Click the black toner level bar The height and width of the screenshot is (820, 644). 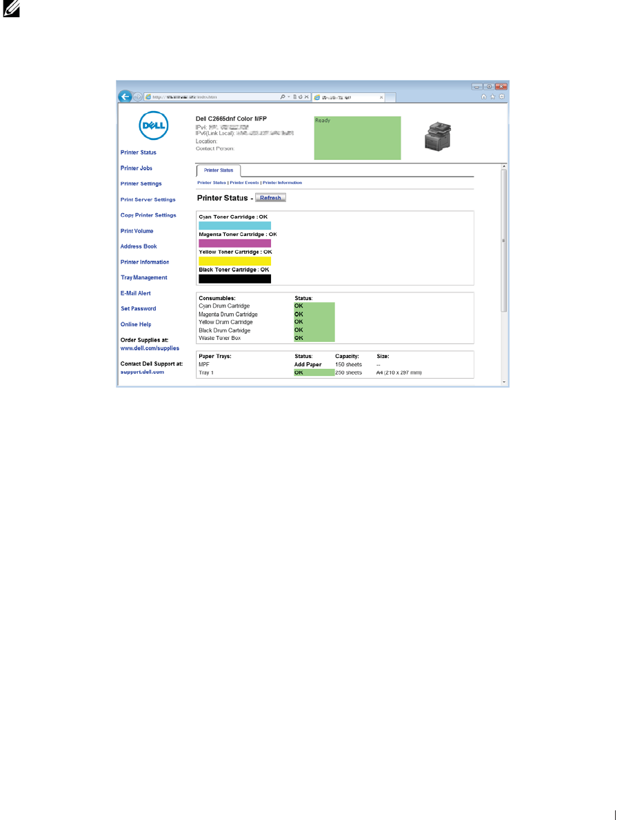point(234,279)
